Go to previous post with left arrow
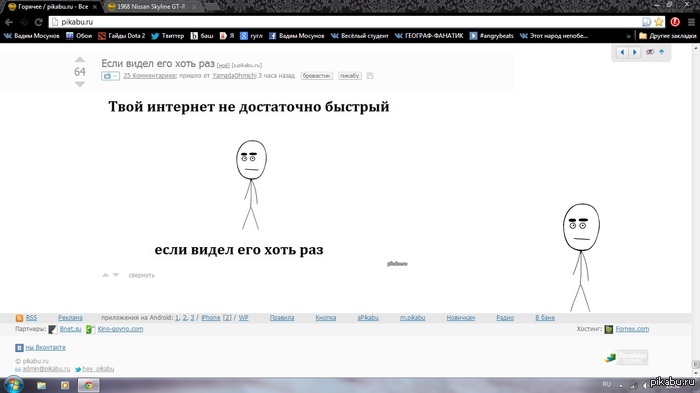The width and height of the screenshot is (700, 393). pos(622,52)
